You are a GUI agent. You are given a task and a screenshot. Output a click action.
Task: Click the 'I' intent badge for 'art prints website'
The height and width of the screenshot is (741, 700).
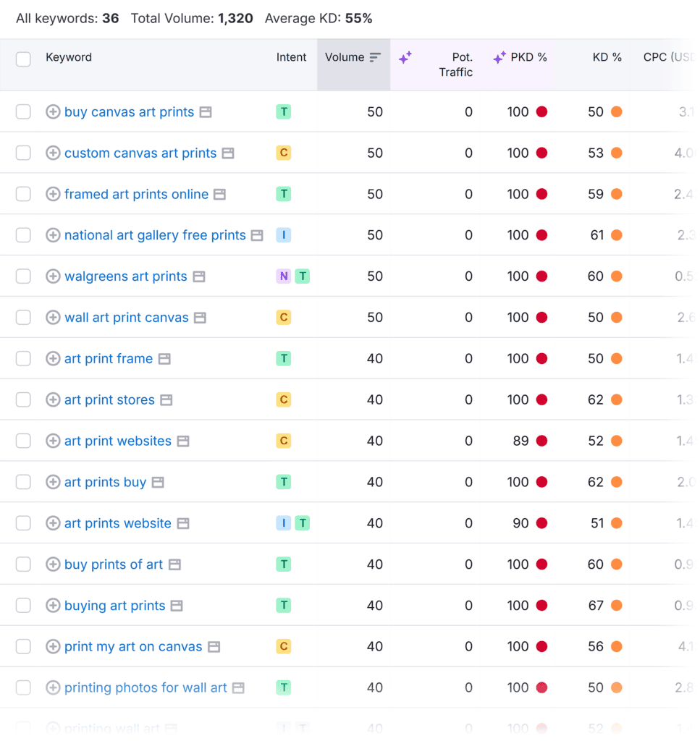click(283, 523)
